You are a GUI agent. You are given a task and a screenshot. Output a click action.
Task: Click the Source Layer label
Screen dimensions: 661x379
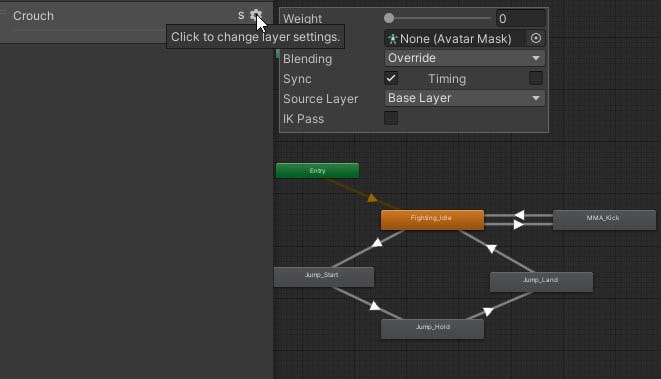pyautogui.click(x=320, y=99)
